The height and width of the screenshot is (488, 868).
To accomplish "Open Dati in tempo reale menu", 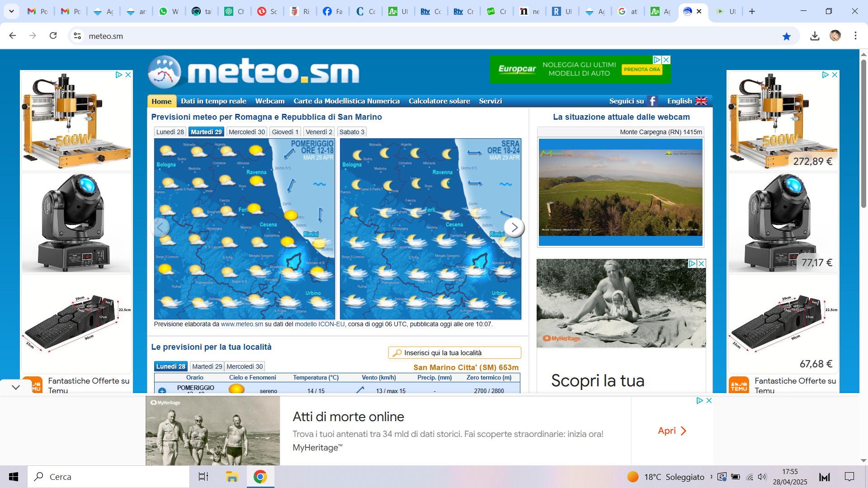I will (x=213, y=101).
